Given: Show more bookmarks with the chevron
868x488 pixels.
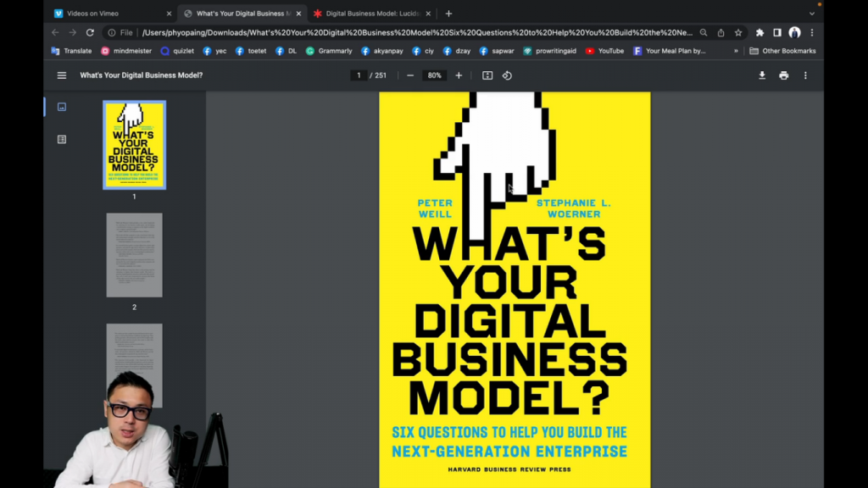Looking at the screenshot, I should (736, 51).
